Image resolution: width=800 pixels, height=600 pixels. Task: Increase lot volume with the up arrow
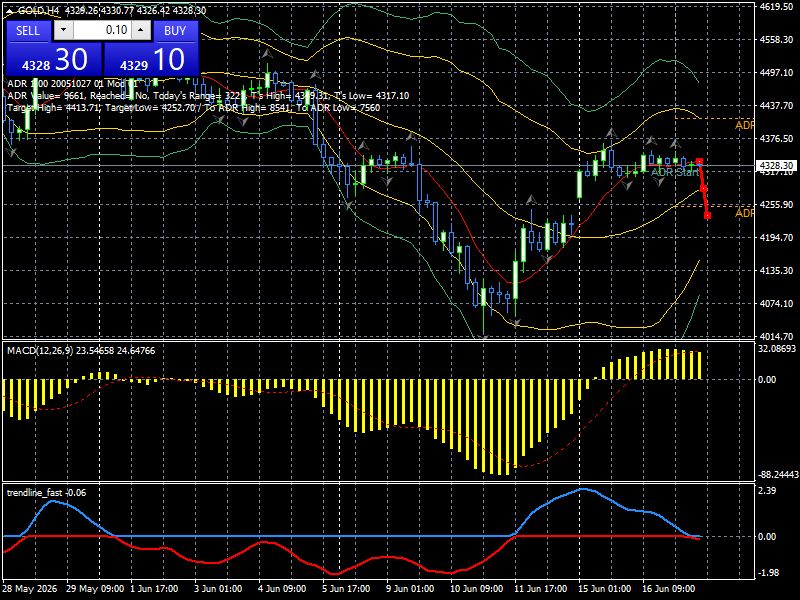coord(141,30)
